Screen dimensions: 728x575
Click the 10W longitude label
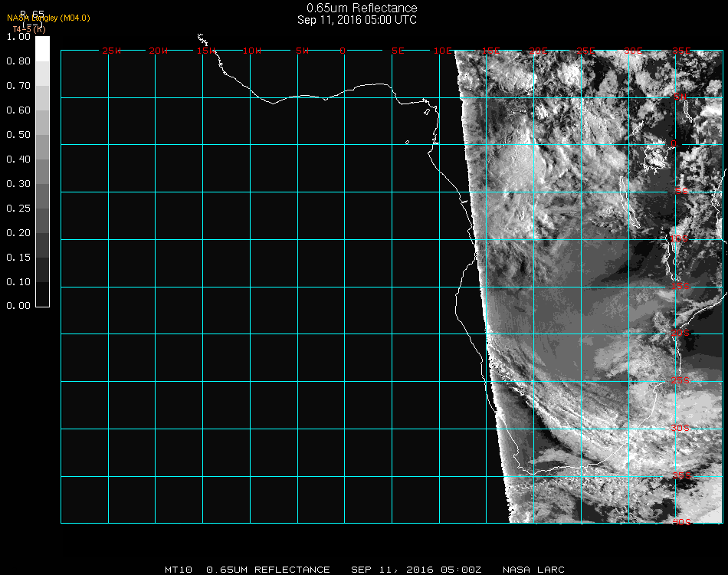pos(252,51)
